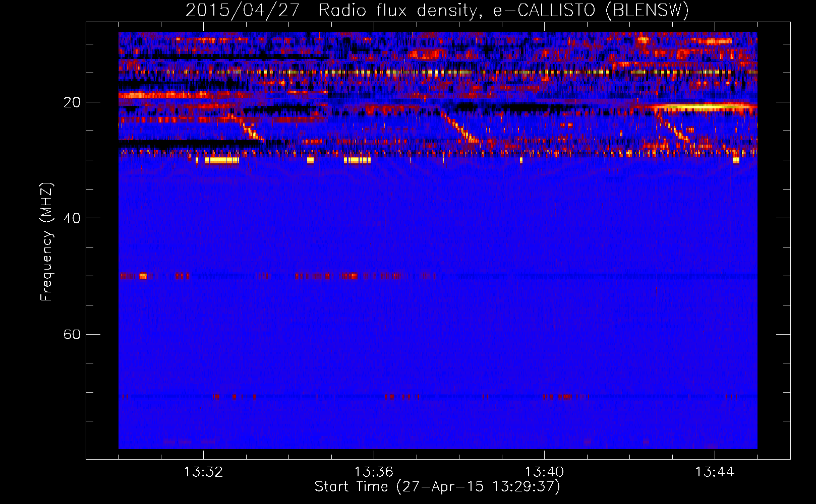This screenshot has height=504, width=816.
Task: Click the 60 MHz frequency tick label
Action: [72, 334]
